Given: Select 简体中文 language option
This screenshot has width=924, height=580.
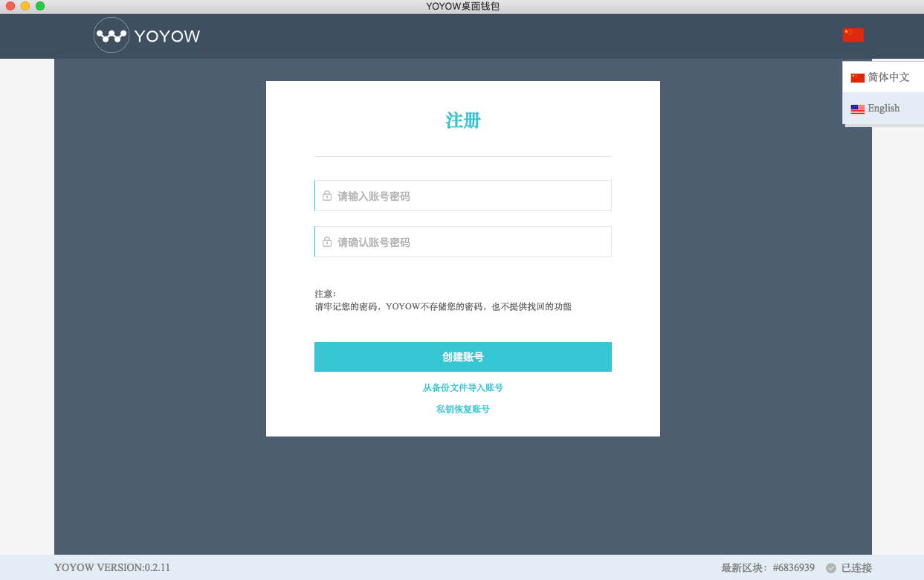Looking at the screenshot, I should [883, 77].
